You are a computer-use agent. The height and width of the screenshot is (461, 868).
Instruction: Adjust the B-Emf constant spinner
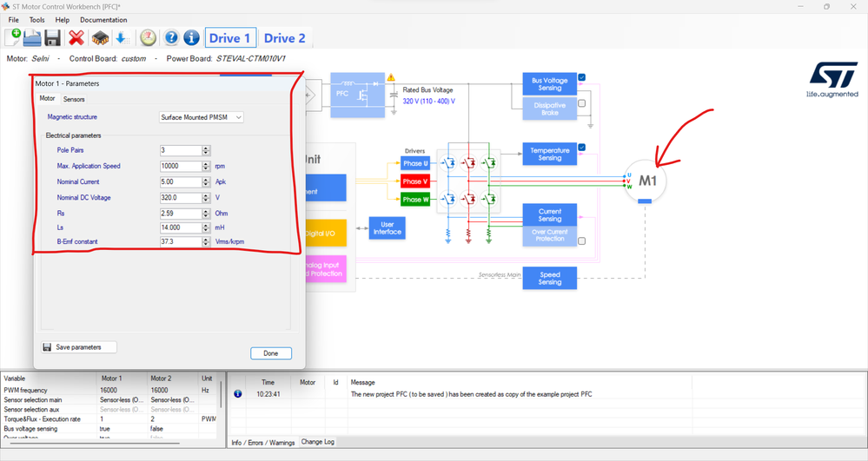[x=206, y=242]
